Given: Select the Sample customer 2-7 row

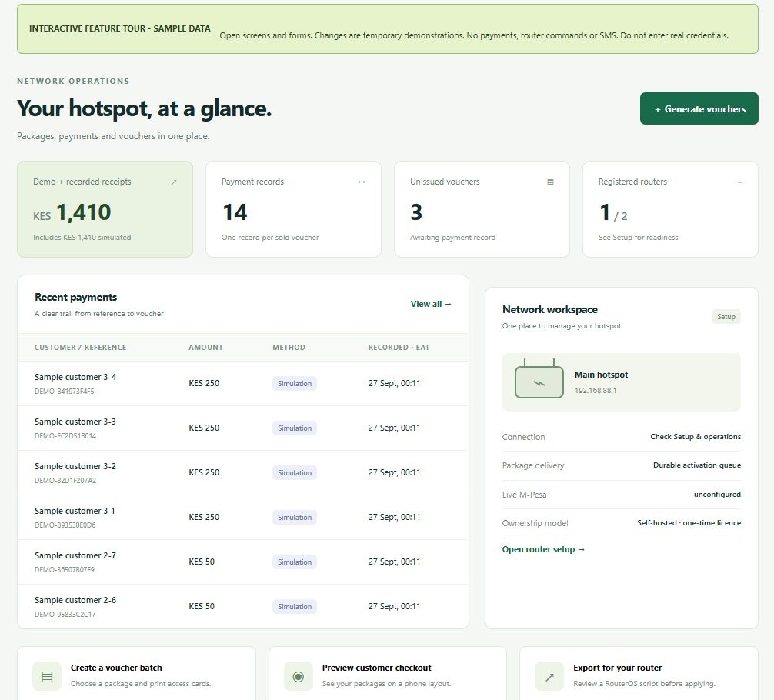Looking at the screenshot, I should (243, 562).
